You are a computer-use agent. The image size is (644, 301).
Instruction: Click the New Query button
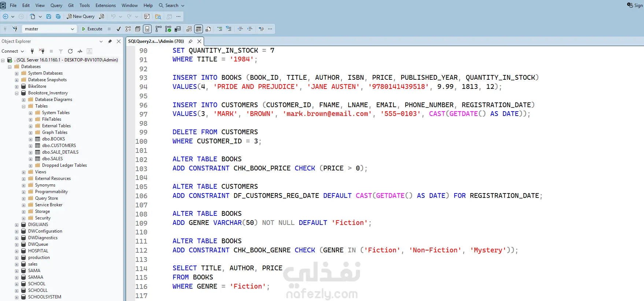(81, 16)
